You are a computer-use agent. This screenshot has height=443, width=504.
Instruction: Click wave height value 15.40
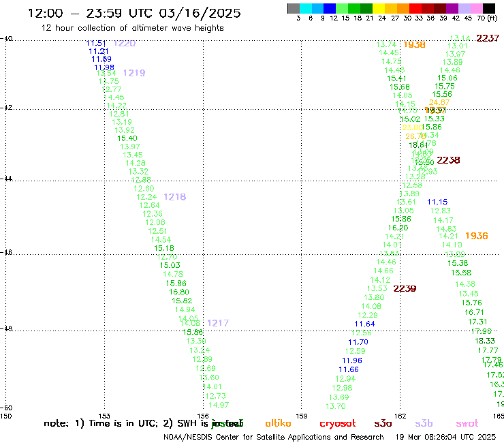[x=127, y=138]
